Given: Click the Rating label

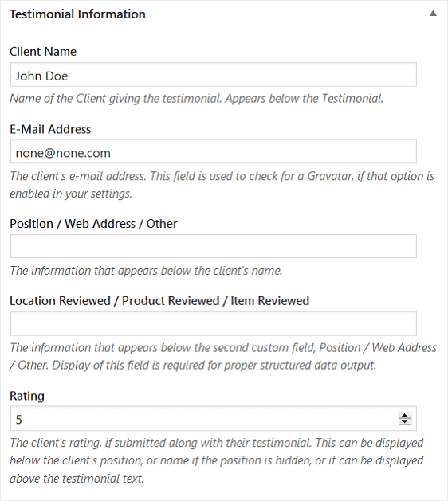Looking at the screenshot, I should pos(27,396).
